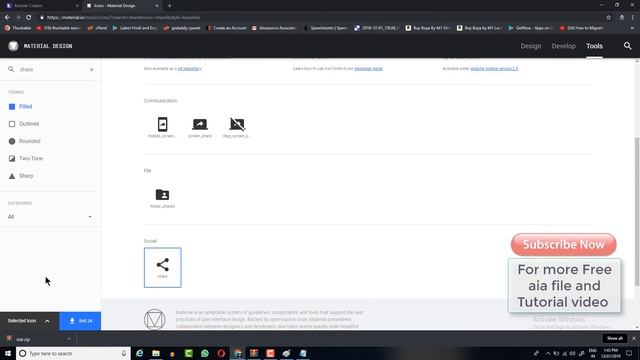Follow the git repository link

click(x=189, y=69)
